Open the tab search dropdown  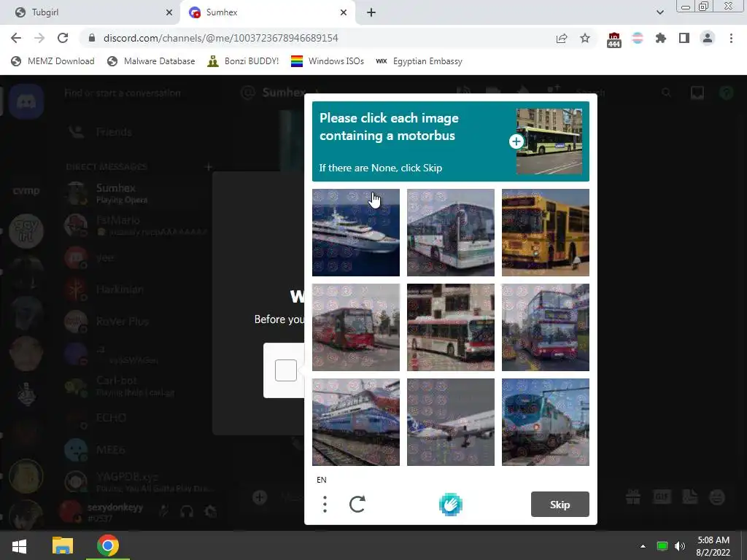(x=659, y=12)
